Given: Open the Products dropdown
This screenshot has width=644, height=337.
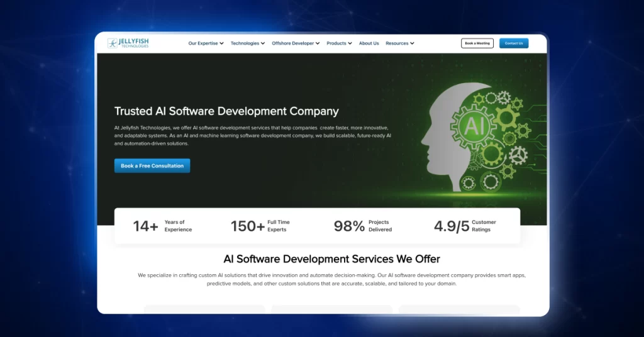Looking at the screenshot, I should pos(339,43).
